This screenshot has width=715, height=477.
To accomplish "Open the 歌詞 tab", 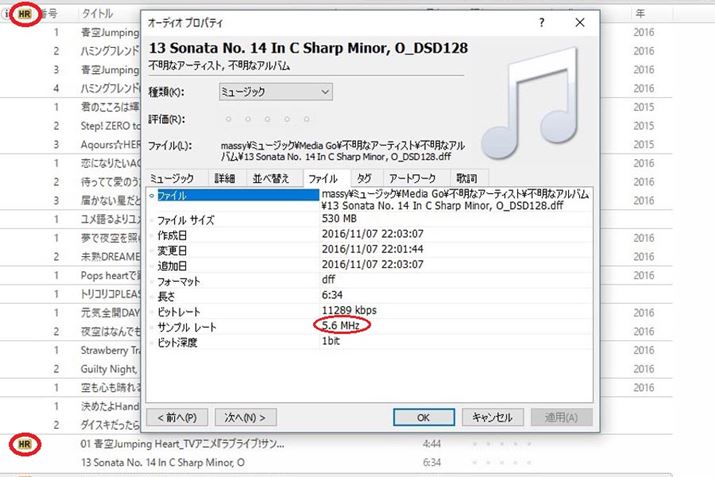I will (467, 178).
